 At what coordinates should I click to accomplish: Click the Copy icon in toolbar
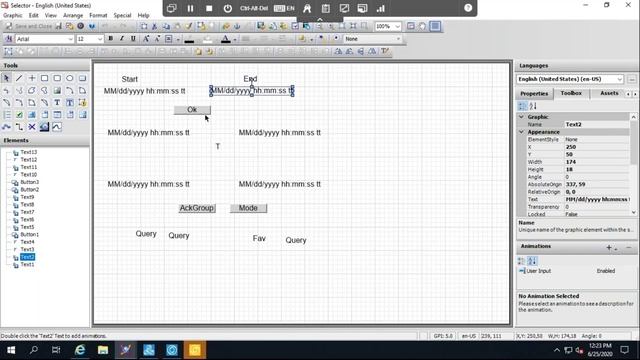166,26
